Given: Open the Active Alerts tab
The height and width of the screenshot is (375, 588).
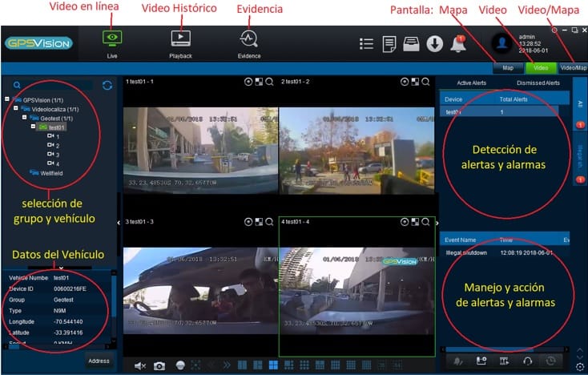Looking at the screenshot, I should 471,83.
